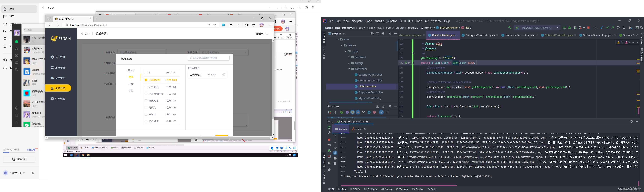
Task: Click Collapse All icon in Project panel
Action: pos(383,34)
